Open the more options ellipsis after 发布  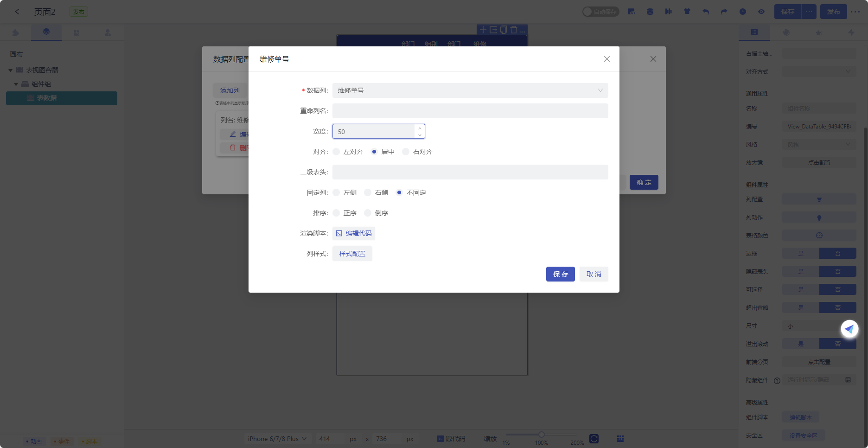coord(855,12)
